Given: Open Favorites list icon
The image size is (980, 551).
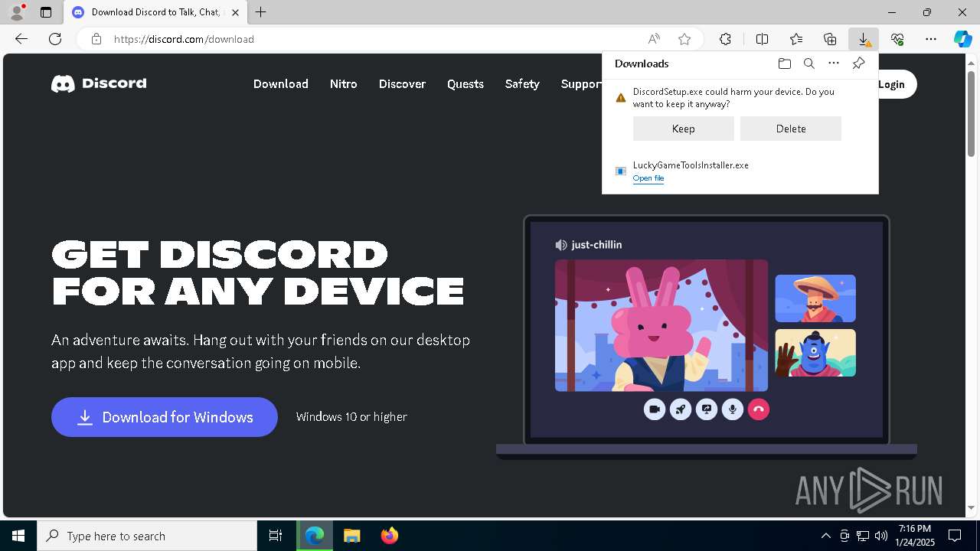Looking at the screenshot, I should coord(796,39).
